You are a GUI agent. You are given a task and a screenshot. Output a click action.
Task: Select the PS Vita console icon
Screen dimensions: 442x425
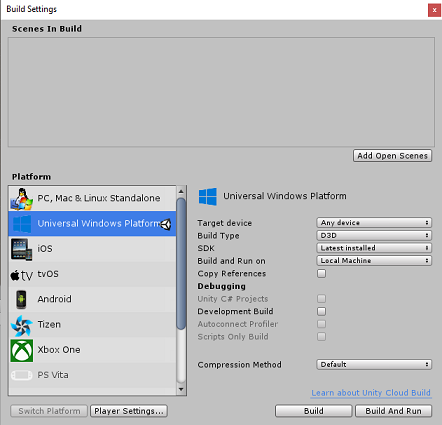click(x=22, y=375)
